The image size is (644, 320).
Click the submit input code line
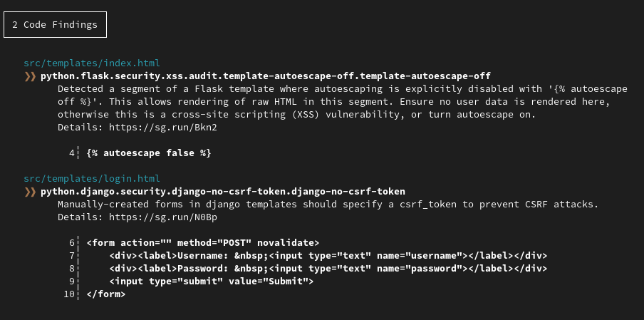point(212,281)
